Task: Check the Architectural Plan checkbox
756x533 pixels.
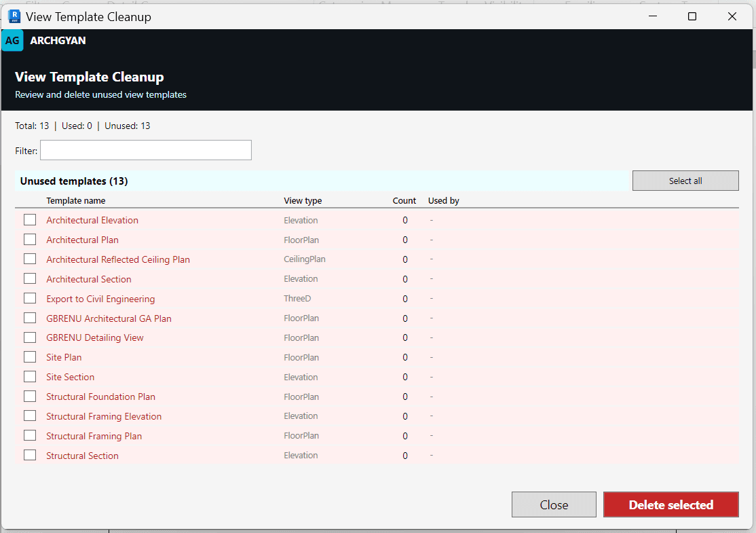Action: click(x=30, y=240)
